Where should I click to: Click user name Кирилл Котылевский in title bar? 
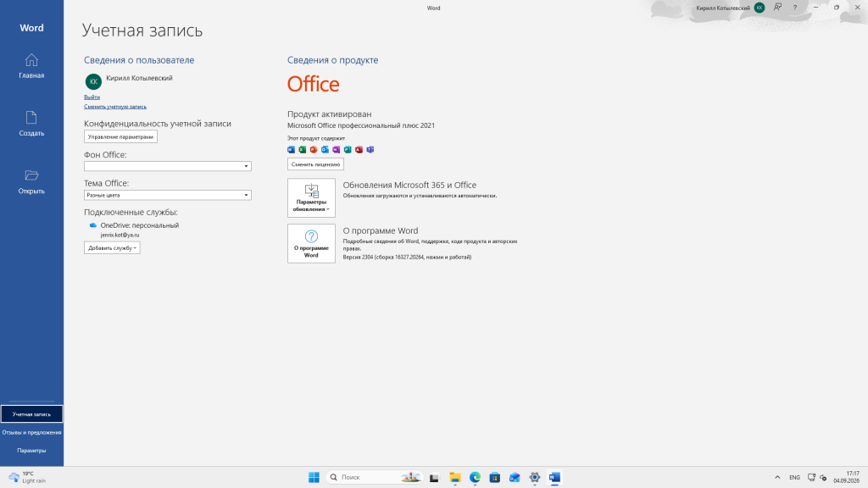(x=723, y=8)
